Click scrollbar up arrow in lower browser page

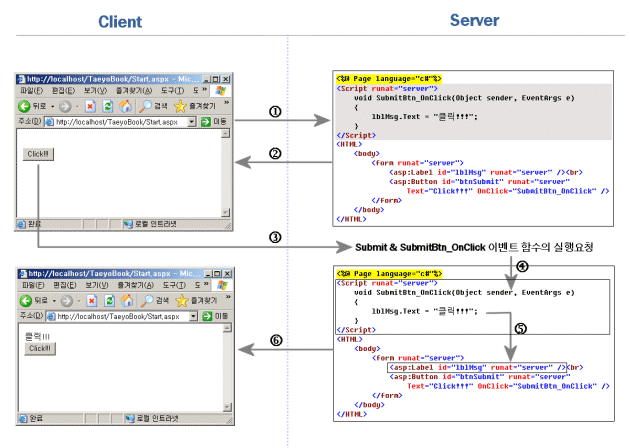[x=227, y=328]
